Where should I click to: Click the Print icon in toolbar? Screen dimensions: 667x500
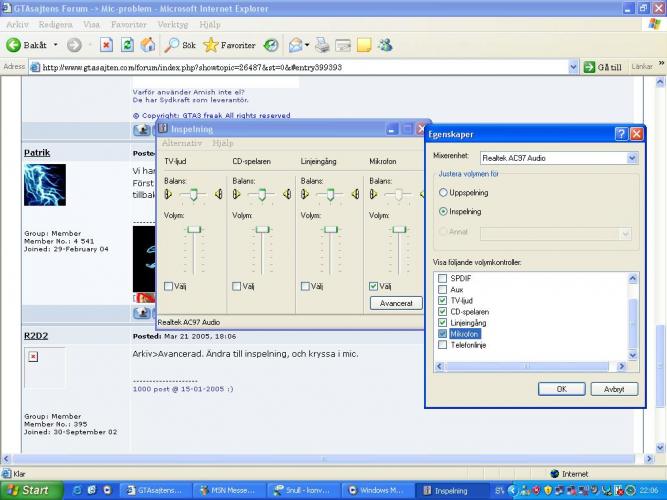pyautogui.click(x=322, y=45)
